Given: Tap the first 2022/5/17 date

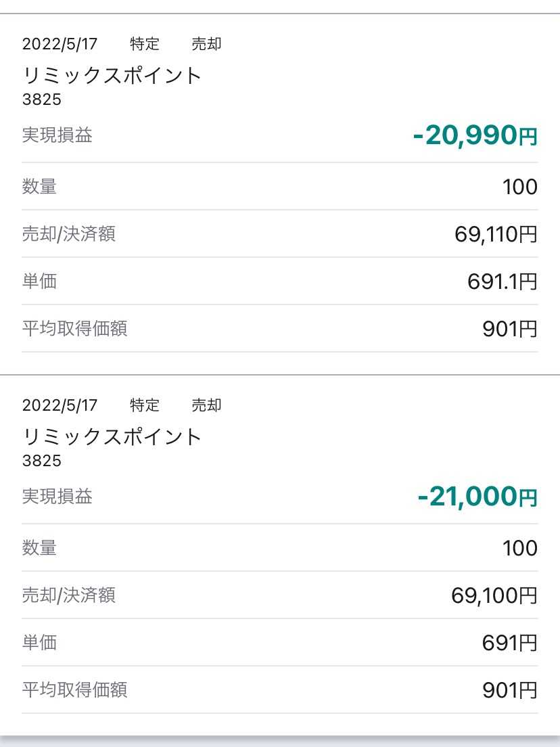Looking at the screenshot, I should (x=60, y=44).
